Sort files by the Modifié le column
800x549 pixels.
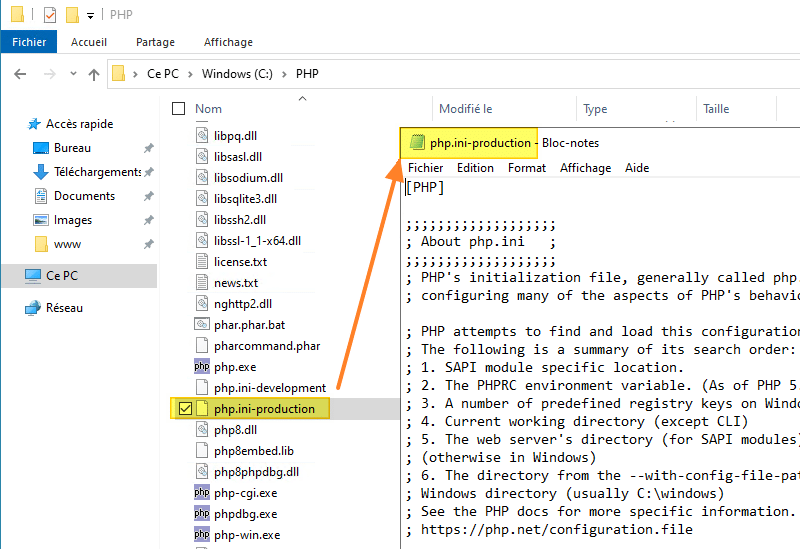click(466, 109)
